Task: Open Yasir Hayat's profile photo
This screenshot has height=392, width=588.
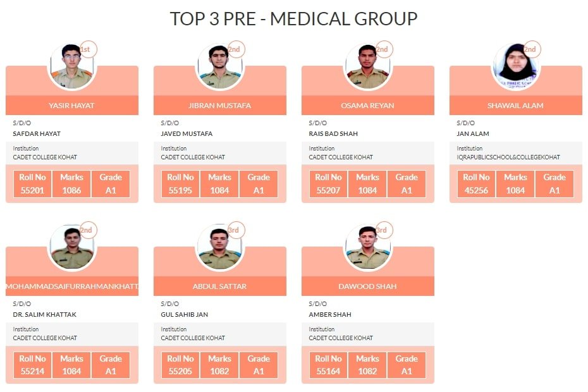Action: (71, 67)
